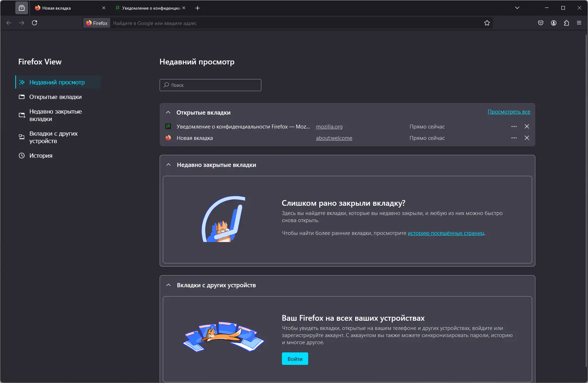This screenshot has height=383, width=588.
Task: Go back to previous page
Action: (9, 23)
